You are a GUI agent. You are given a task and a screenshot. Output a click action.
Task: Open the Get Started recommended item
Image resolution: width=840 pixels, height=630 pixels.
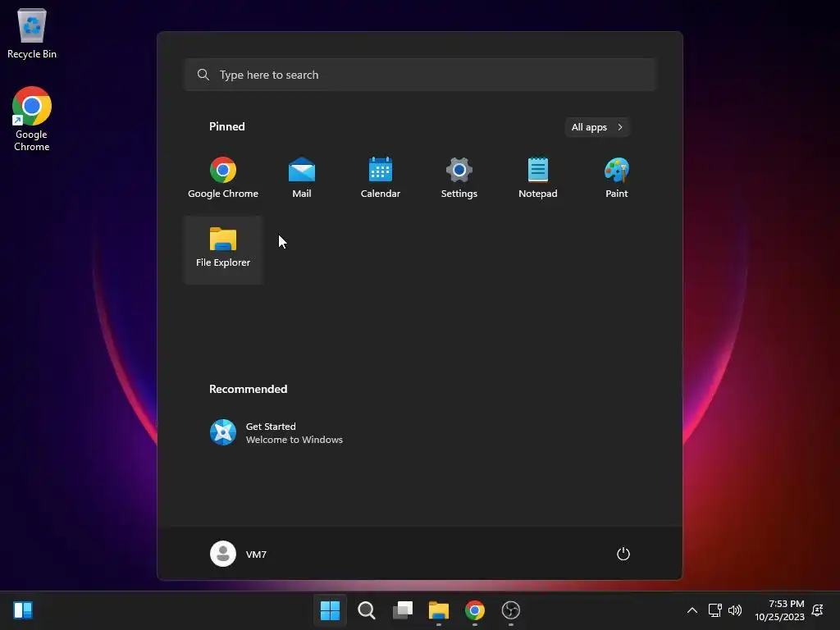point(276,432)
